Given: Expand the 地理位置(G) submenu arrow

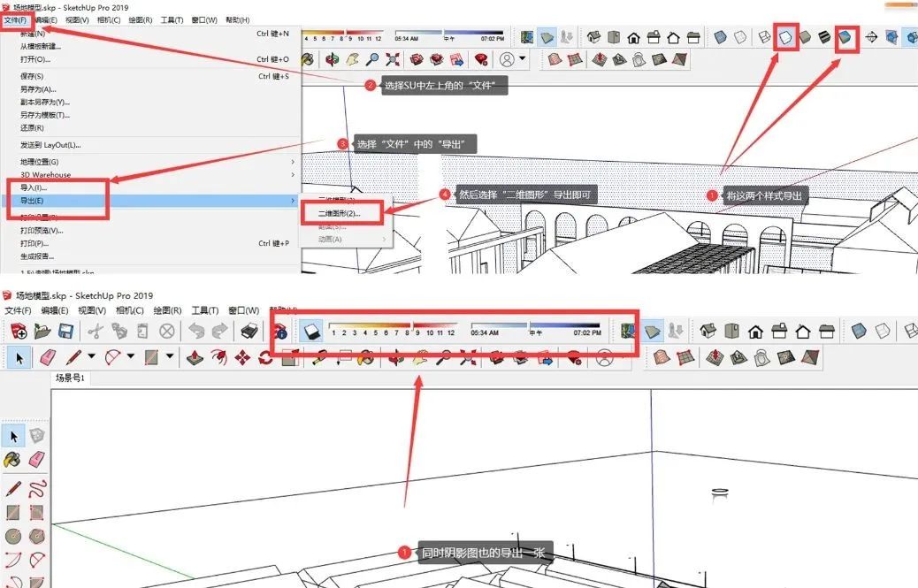Looking at the screenshot, I should click(293, 162).
